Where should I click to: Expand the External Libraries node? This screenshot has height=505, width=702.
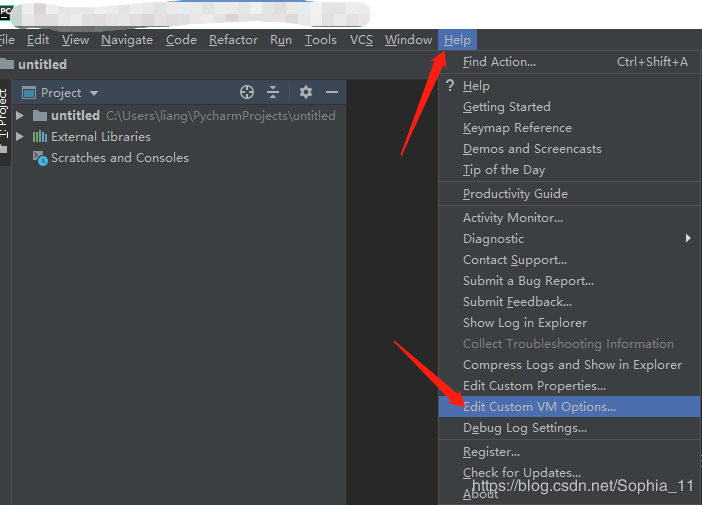20,137
